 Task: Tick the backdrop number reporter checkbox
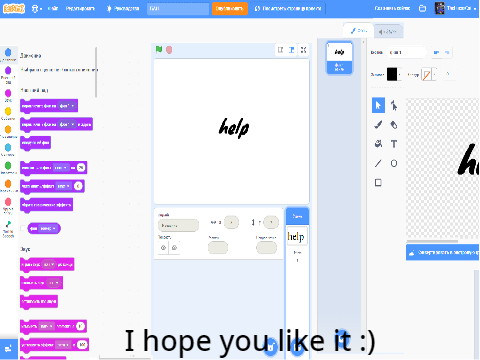23,228
